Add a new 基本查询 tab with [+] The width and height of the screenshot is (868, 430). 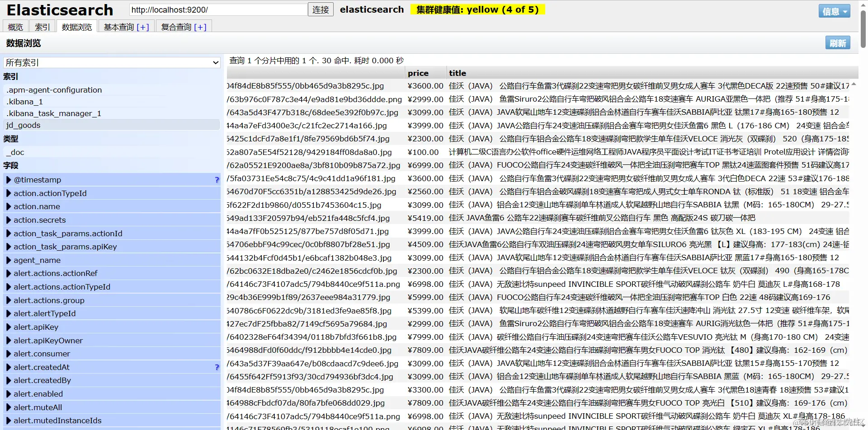[x=143, y=27]
